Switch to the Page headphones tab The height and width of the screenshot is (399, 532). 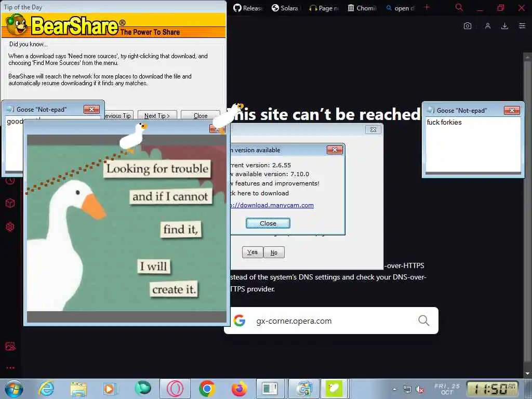click(x=325, y=8)
